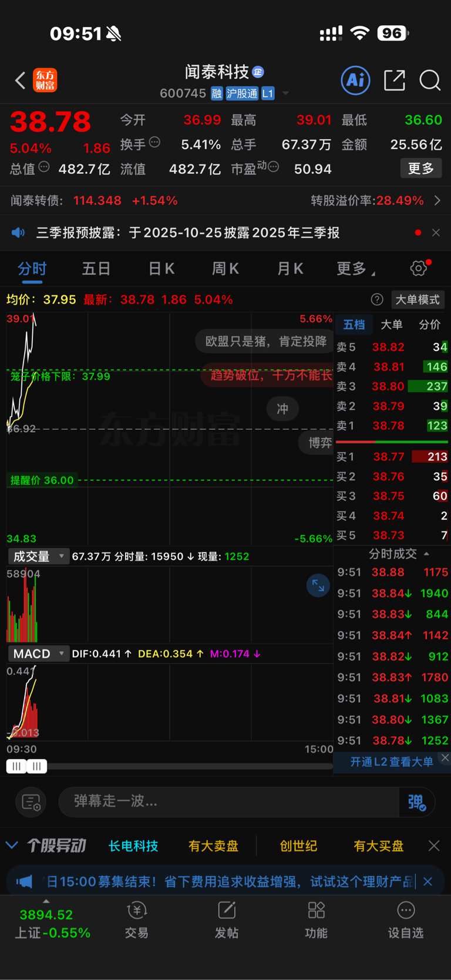The height and width of the screenshot is (980, 451).
Task: Collapse the 个股异动 panel chevron
Action: 12,846
